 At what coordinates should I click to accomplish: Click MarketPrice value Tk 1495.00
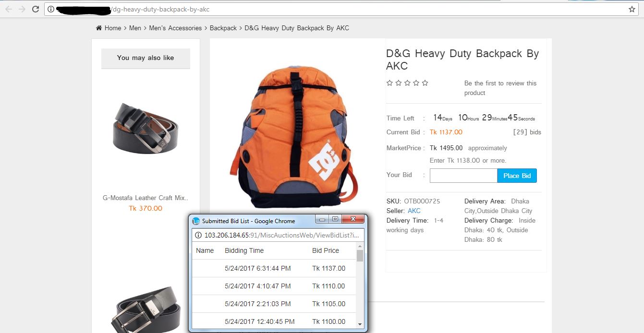[x=446, y=148]
